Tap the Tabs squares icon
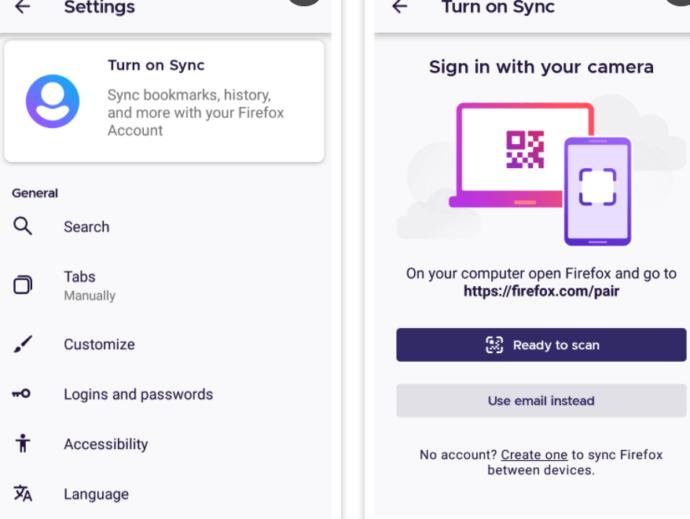Image resolution: width=690 pixels, height=519 pixels. point(22,285)
